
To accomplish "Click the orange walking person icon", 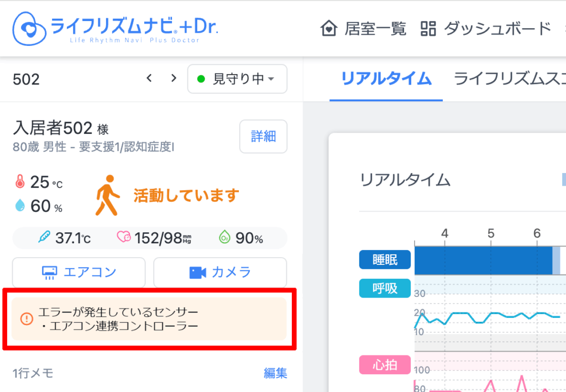I will 107,195.
